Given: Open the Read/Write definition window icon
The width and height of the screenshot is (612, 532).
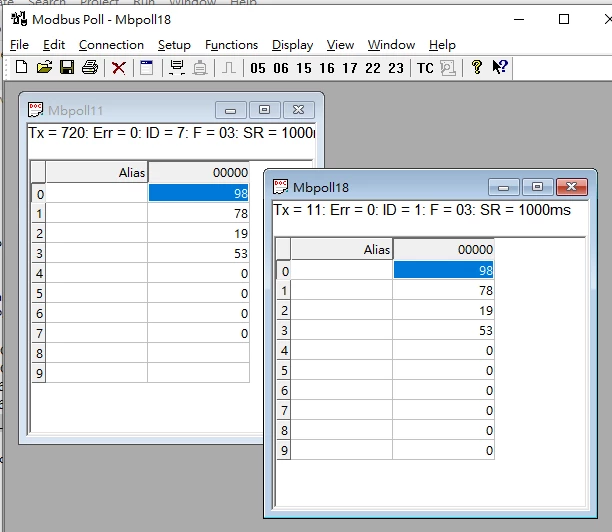Looking at the screenshot, I should click(147, 68).
